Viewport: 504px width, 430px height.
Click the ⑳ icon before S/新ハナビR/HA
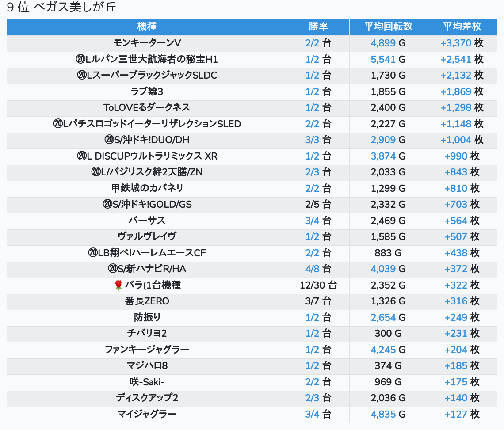pos(112,269)
